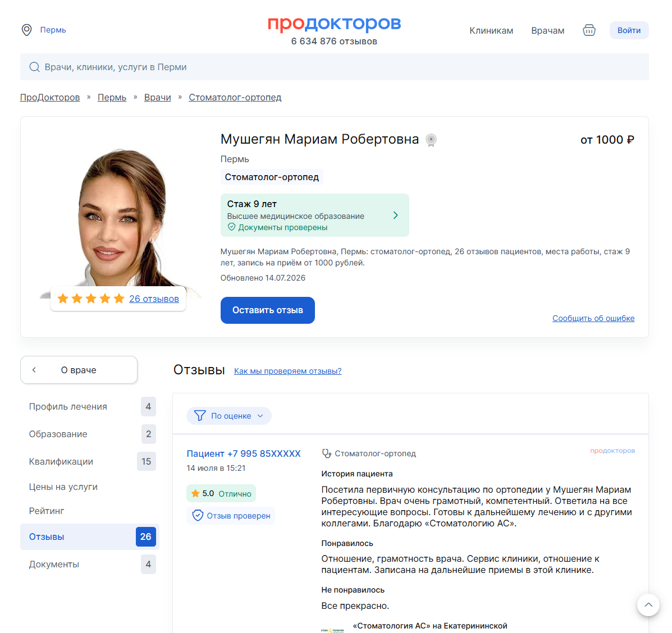Click the История пациента heading

pos(357,474)
